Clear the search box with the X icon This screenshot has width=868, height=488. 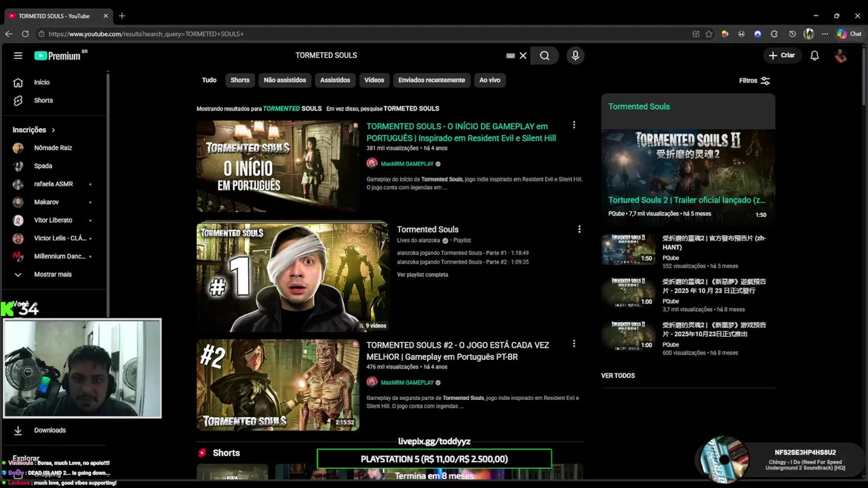click(523, 56)
